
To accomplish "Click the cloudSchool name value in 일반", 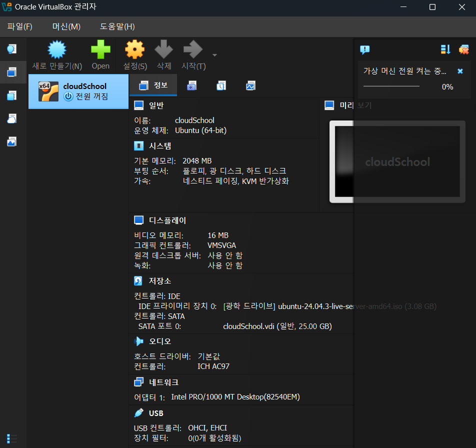I will pyautogui.click(x=194, y=120).
